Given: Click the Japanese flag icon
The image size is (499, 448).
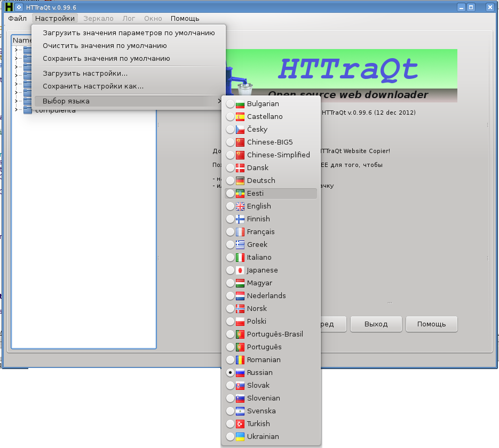Looking at the screenshot, I should click(x=240, y=270).
